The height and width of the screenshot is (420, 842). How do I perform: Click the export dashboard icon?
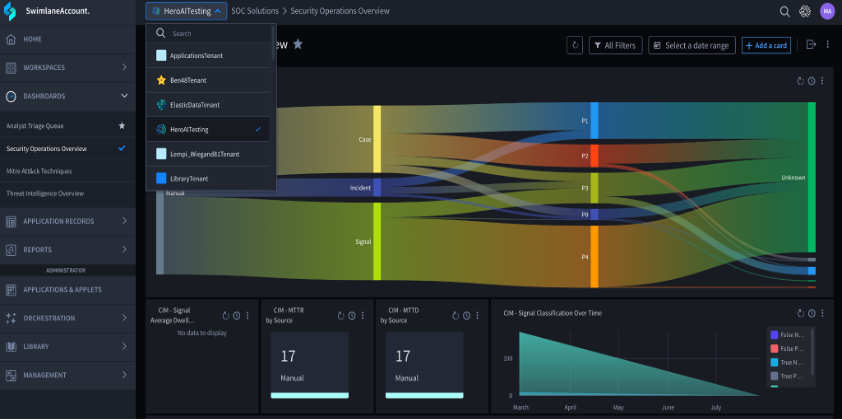[811, 45]
